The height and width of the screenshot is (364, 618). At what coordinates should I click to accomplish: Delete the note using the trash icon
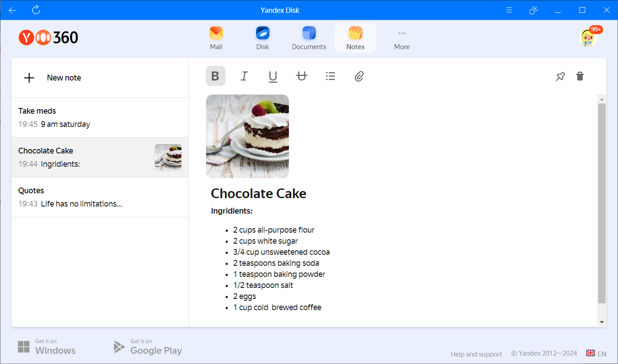580,76
